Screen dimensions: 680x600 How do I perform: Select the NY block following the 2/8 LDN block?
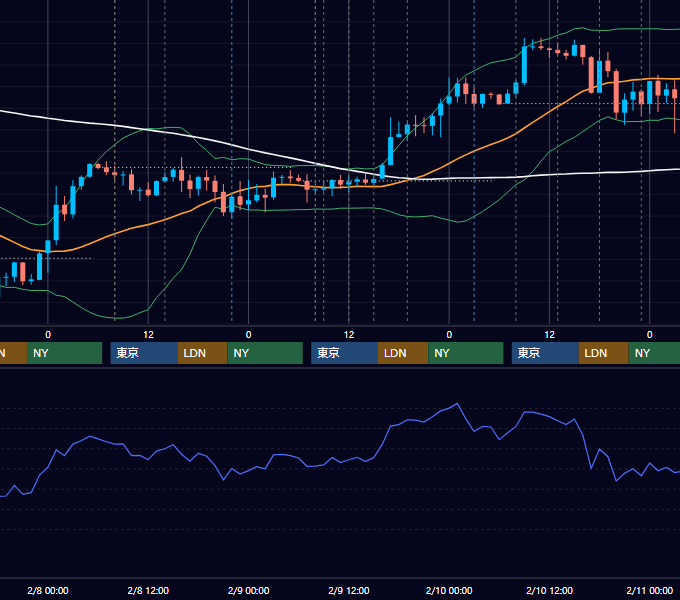point(265,353)
